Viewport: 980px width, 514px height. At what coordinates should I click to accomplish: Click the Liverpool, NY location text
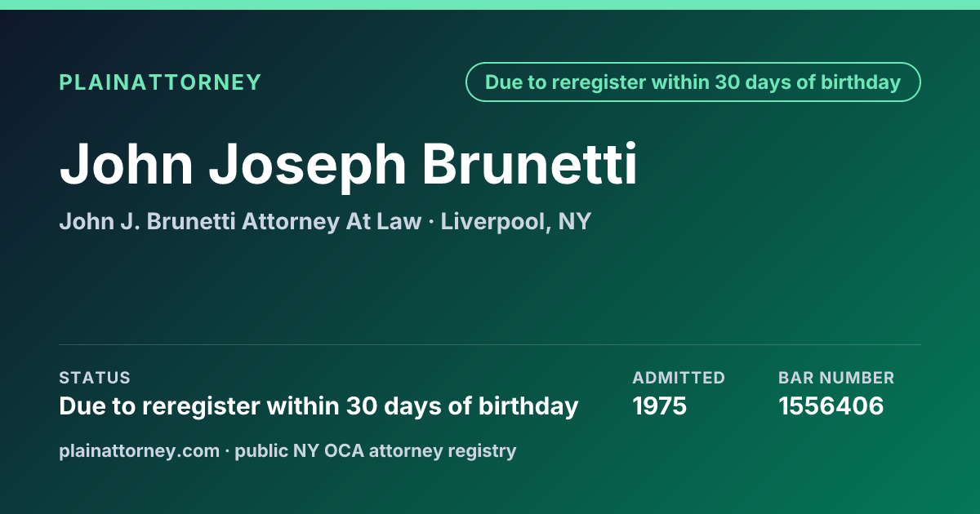pos(516,222)
